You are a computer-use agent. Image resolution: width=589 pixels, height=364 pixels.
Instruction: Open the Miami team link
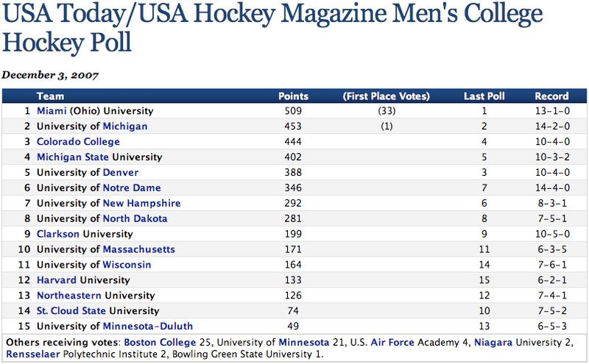(x=52, y=111)
